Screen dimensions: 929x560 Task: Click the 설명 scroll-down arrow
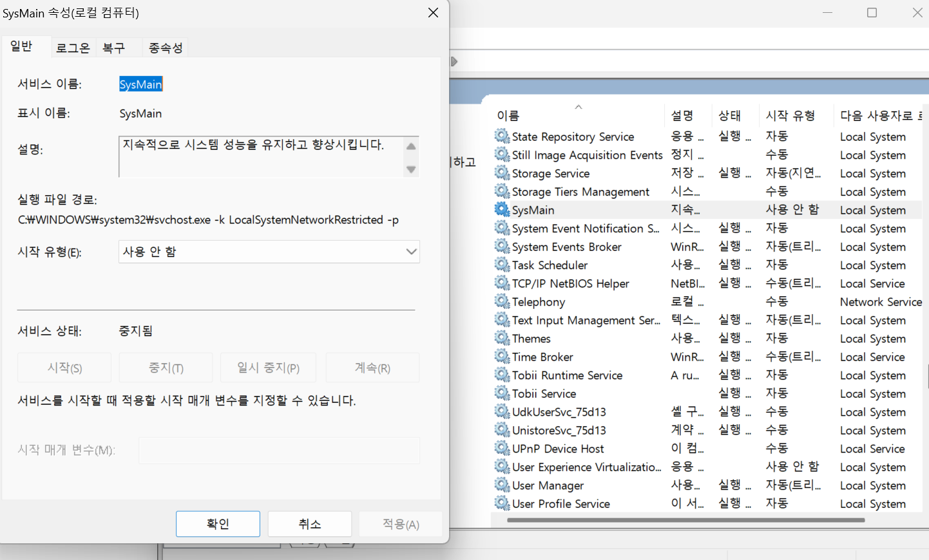point(411,170)
